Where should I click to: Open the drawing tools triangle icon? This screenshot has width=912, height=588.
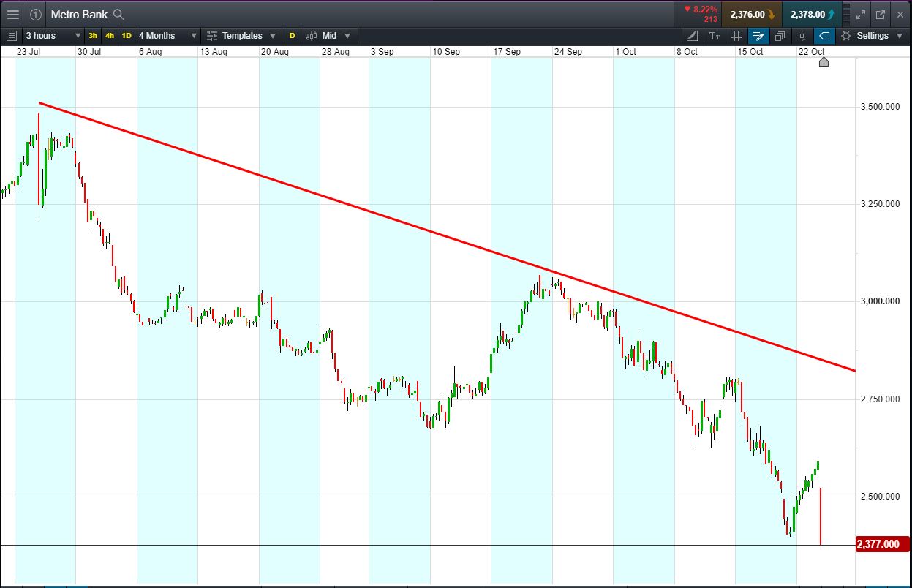693,35
